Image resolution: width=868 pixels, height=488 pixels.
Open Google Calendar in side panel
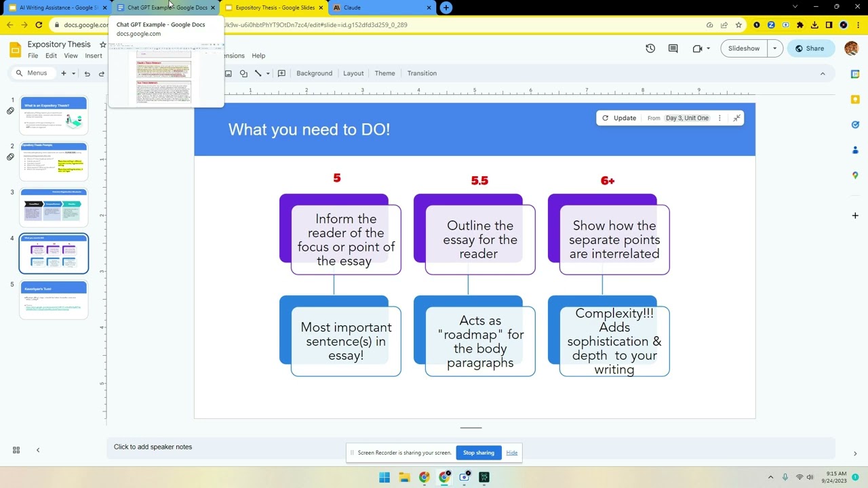coord(855,74)
